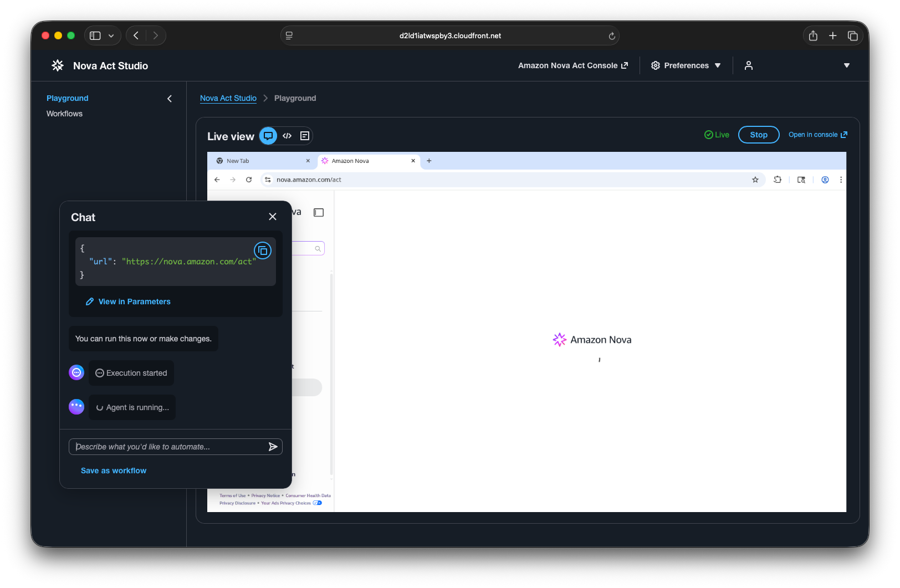This screenshot has height=588, width=900.
Task: Open site info icon in embedded address bar
Action: click(x=268, y=180)
